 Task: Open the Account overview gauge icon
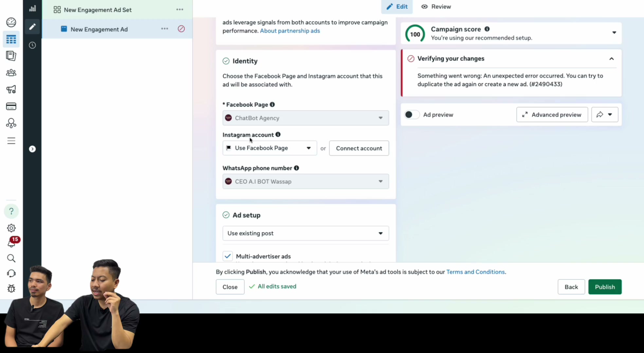[x=11, y=22]
